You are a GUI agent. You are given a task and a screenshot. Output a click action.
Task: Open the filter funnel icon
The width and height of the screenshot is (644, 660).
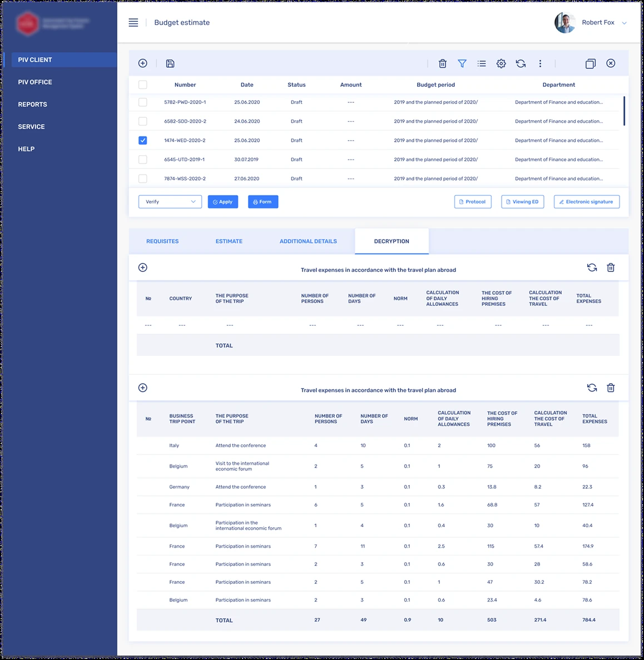(x=462, y=63)
